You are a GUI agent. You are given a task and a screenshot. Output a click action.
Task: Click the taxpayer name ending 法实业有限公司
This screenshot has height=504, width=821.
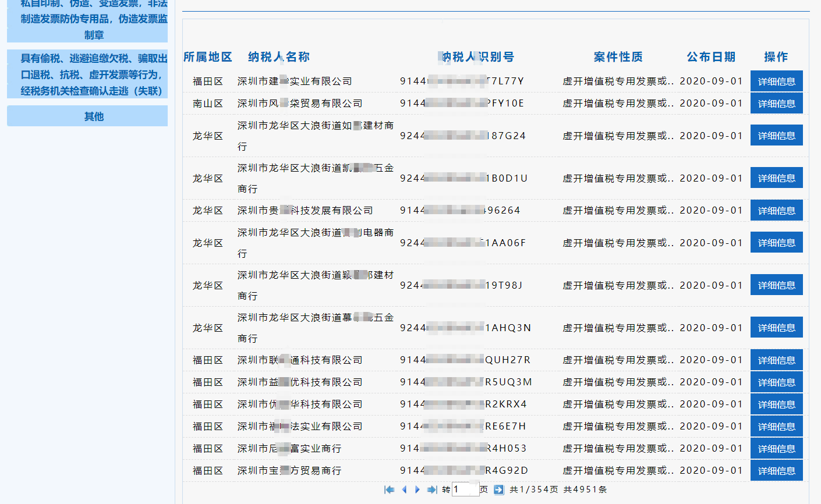pos(300,427)
